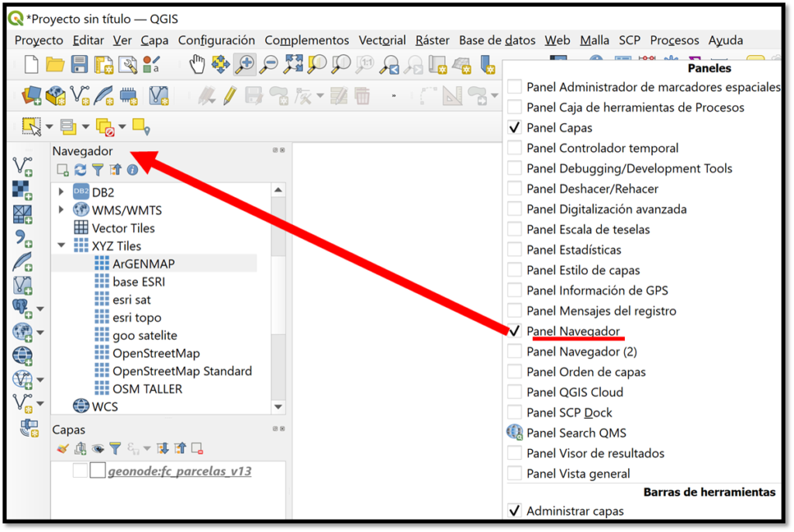Open Add PostGIS Layer dropdown arrow in sidebar
This screenshot has width=794, height=532.
[x=40, y=309]
